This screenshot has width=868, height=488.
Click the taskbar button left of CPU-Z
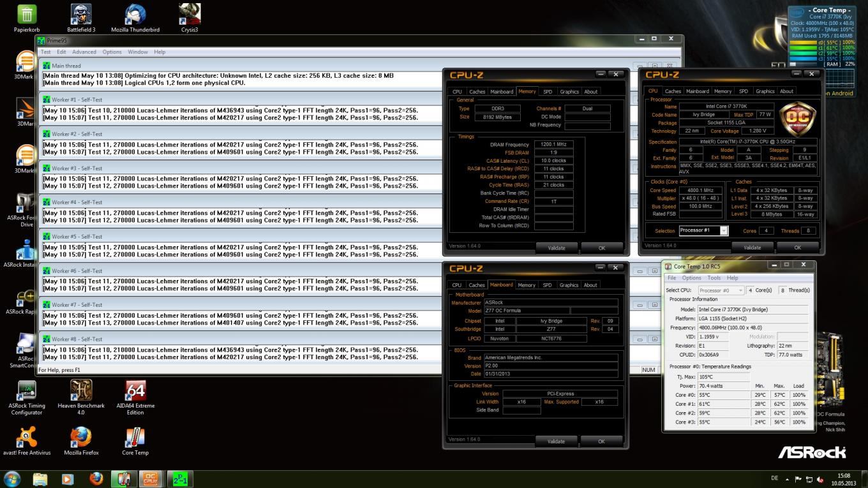point(124,478)
